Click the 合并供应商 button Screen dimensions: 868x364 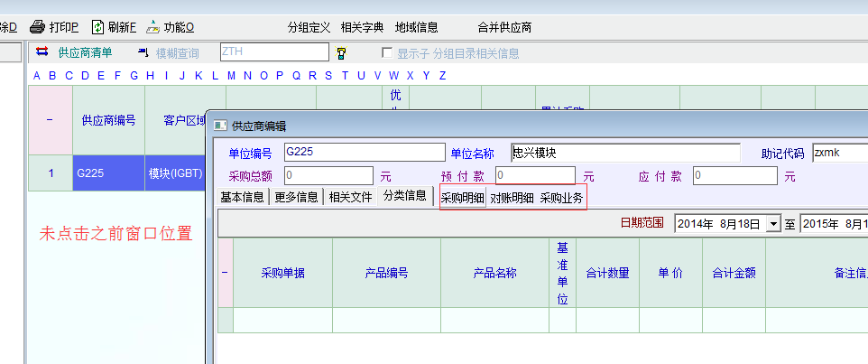click(x=504, y=27)
